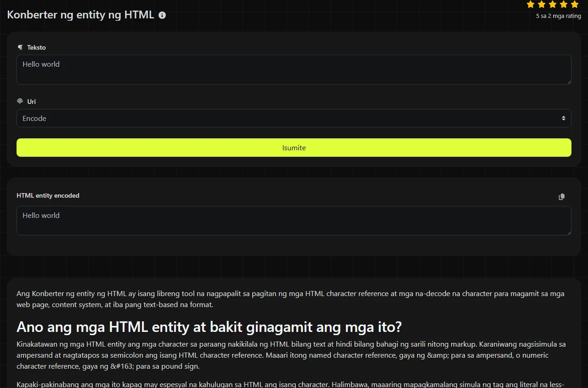588x388 pixels.
Task: Click the "Konberter ng entity ng HTML" page title
Action: pyautogui.click(x=80, y=15)
